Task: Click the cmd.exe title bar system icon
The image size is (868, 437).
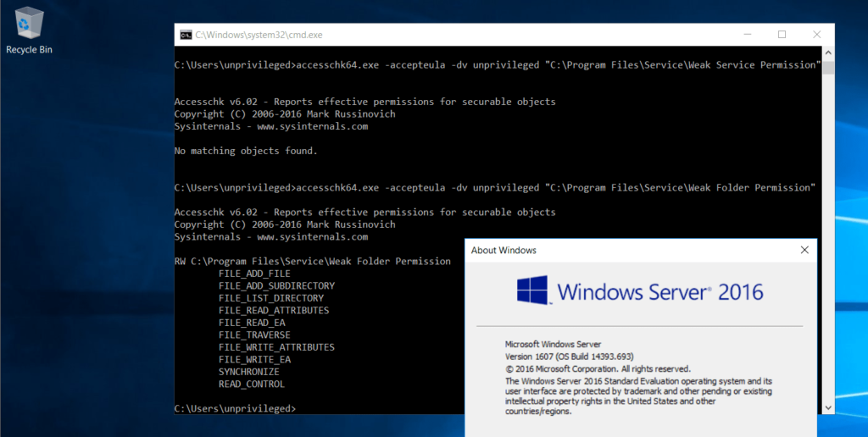Action: [x=186, y=35]
